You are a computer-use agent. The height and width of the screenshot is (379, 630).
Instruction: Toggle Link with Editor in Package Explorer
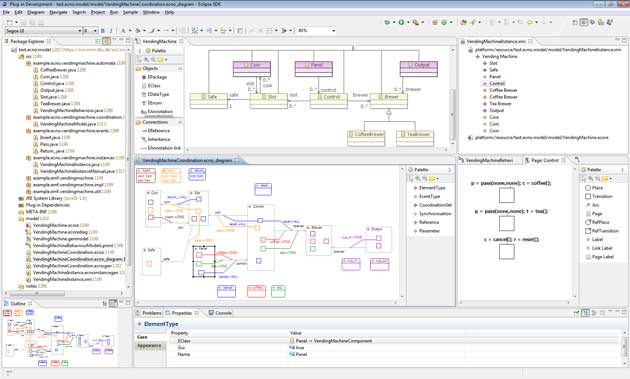click(106, 41)
